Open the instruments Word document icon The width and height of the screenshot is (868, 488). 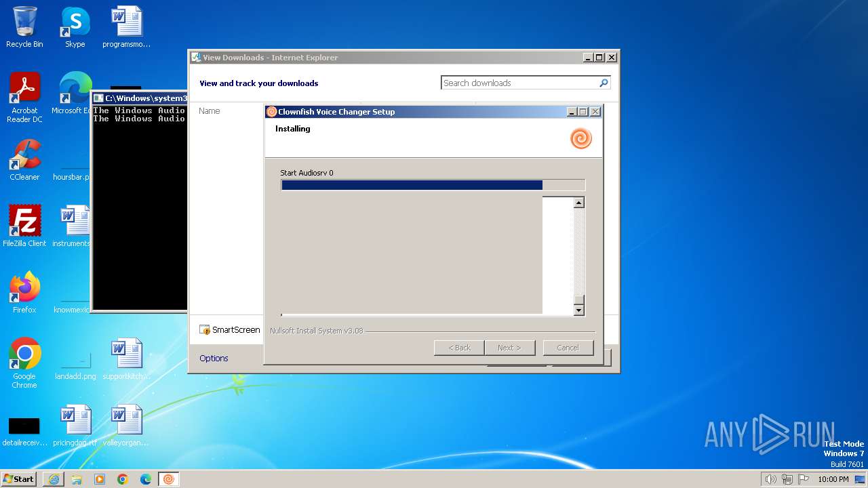72,226
